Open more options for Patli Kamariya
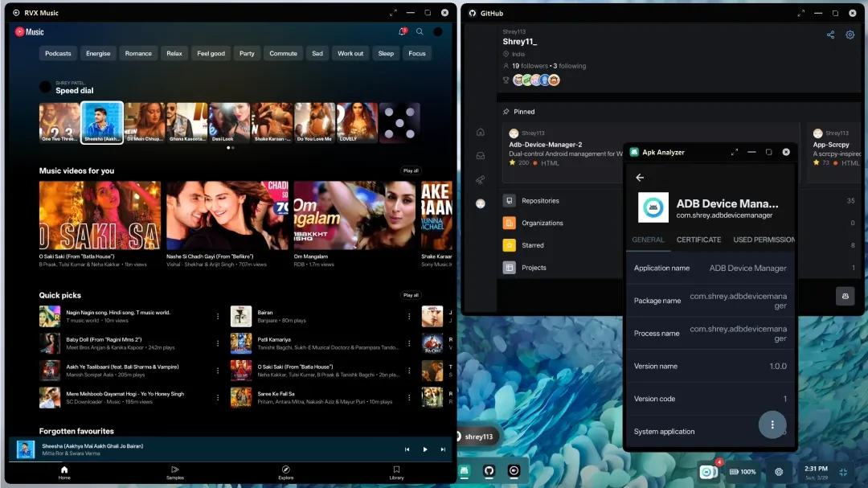Image resolution: width=868 pixels, height=488 pixels. pyautogui.click(x=409, y=343)
